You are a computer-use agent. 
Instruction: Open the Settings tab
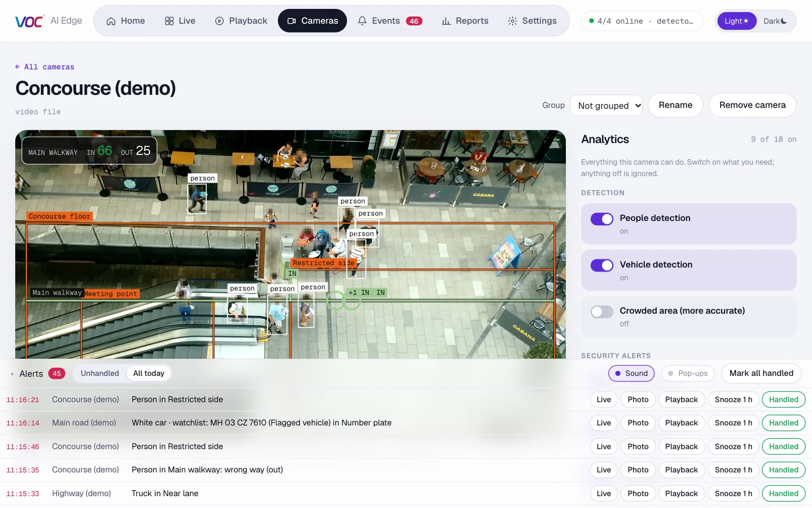coord(532,21)
